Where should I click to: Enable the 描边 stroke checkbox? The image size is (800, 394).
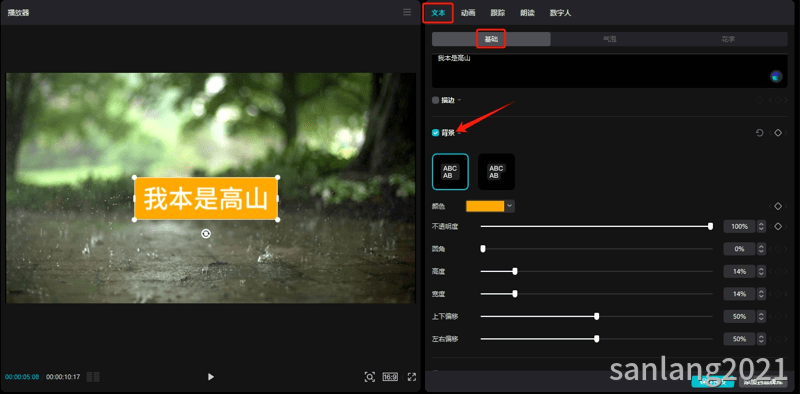point(435,101)
